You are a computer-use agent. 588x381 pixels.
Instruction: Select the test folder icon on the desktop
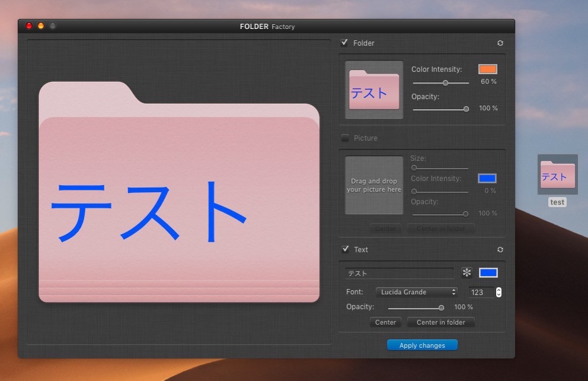click(x=557, y=174)
